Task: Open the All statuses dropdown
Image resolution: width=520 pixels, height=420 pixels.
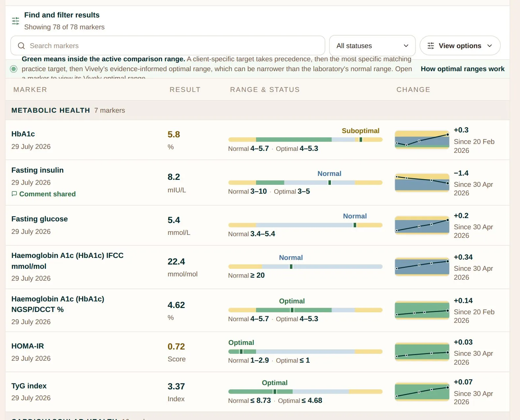Action: [372, 45]
